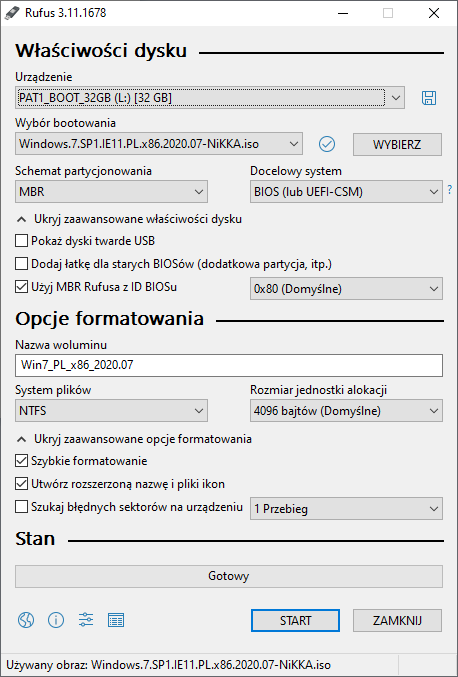
Task: Open the about information icon
Action: coord(56,620)
